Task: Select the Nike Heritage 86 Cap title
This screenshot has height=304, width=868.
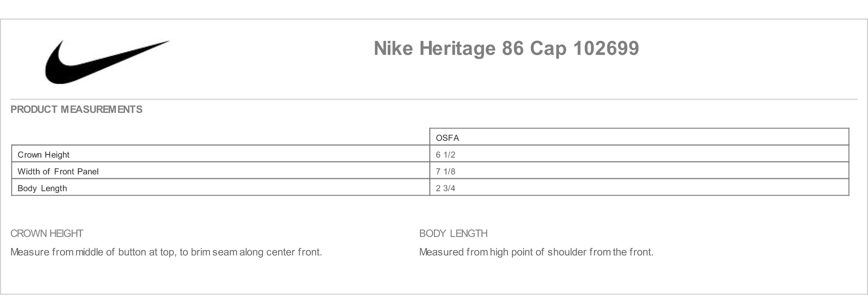Action: pyautogui.click(x=506, y=49)
